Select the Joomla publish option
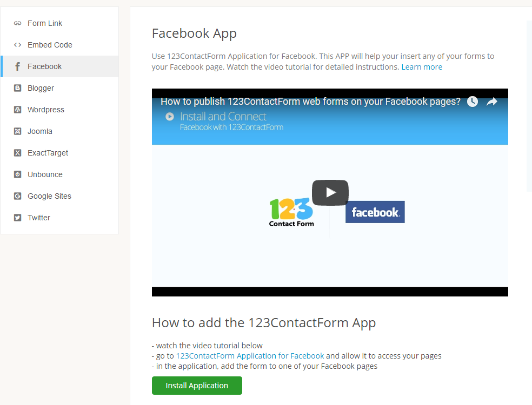The image size is (532, 405). point(59,131)
